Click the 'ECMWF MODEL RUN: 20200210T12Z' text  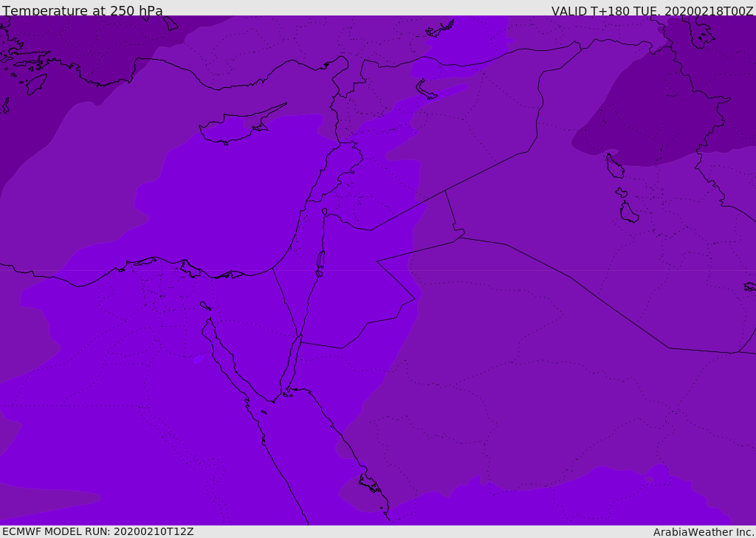tap(98, 531)
